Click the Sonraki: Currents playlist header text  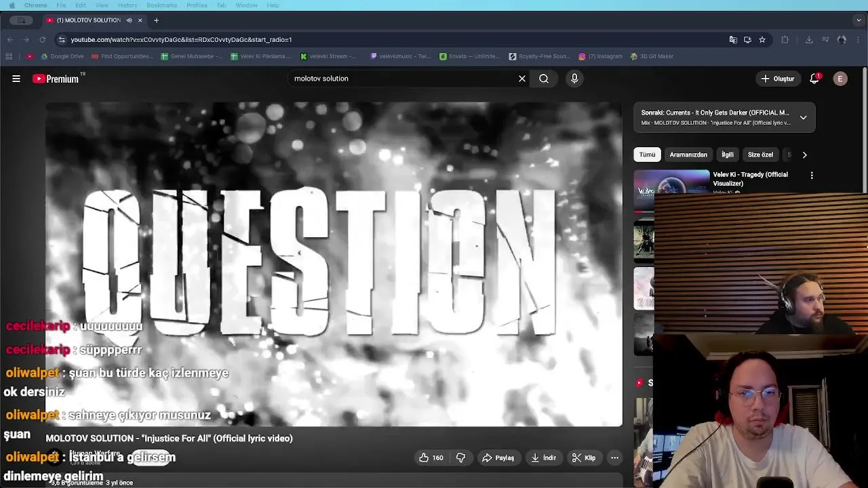(x=715, y=113)
